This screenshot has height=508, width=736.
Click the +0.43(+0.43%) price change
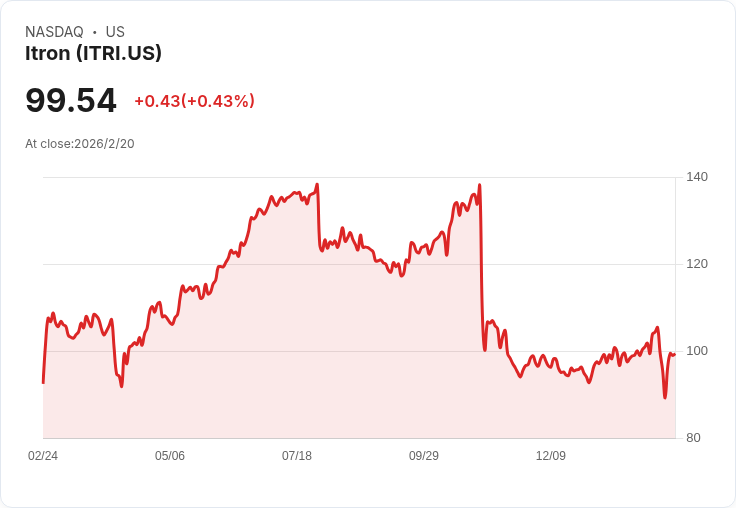[x=194, y=101]
